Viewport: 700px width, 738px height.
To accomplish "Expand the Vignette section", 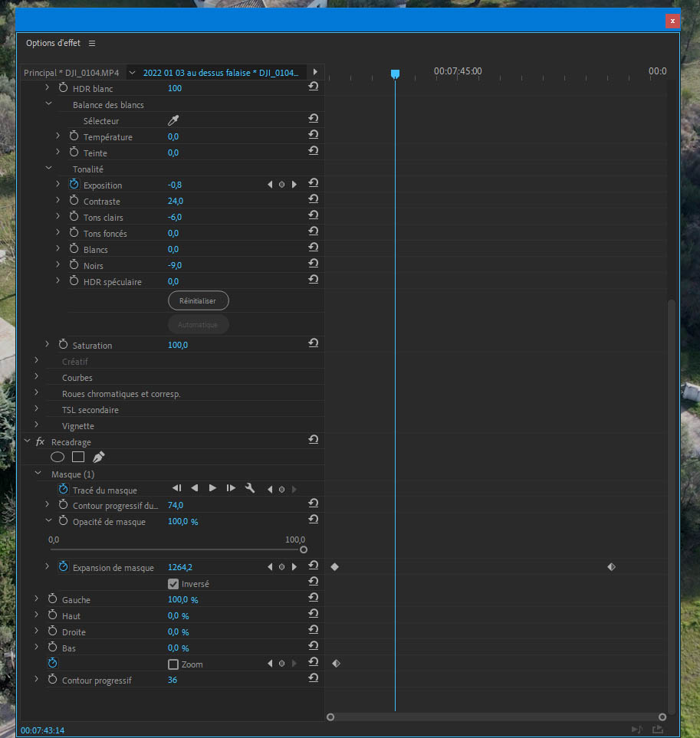I will [x=36, y=425].
